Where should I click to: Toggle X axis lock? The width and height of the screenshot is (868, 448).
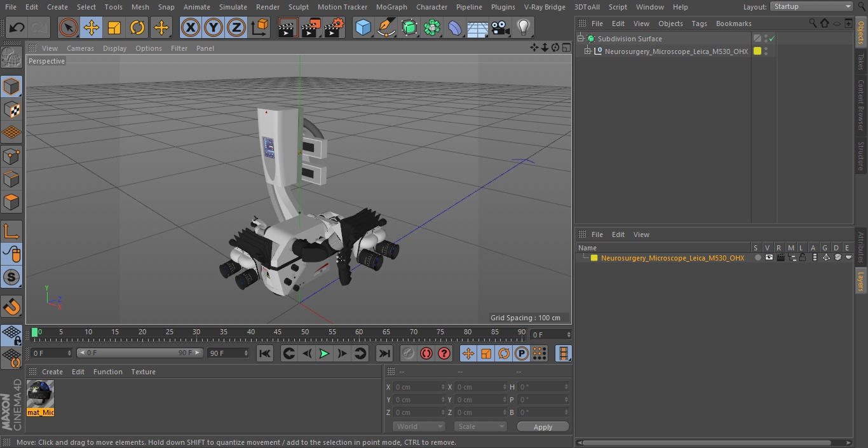coord(190,27)
